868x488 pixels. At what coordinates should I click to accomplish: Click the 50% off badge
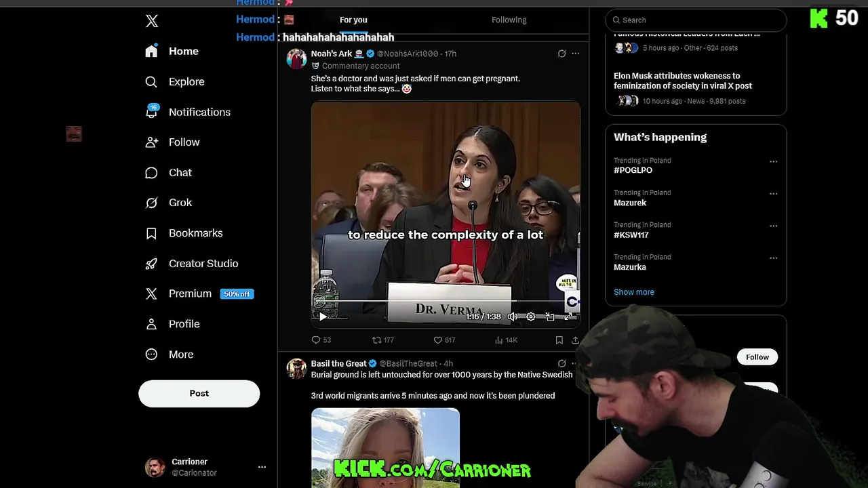pos(237,294)
